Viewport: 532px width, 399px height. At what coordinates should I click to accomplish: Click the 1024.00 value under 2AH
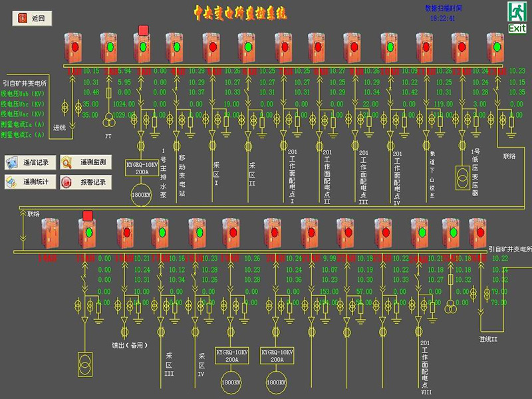124,104
